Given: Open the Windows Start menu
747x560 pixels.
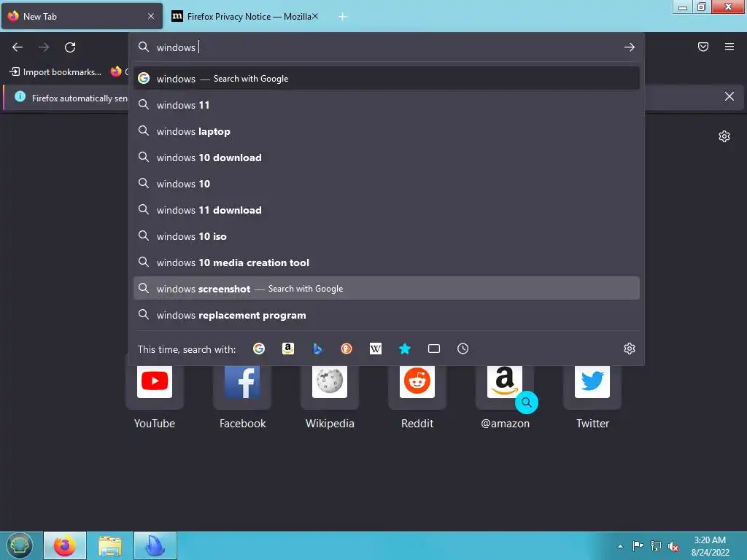Looking at the screenshot, I should click(20, 545).
